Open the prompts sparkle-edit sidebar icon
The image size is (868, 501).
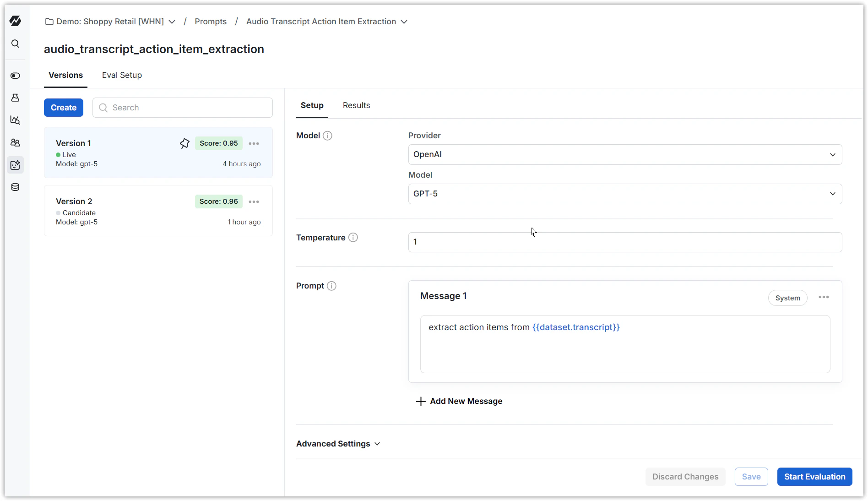15,165
